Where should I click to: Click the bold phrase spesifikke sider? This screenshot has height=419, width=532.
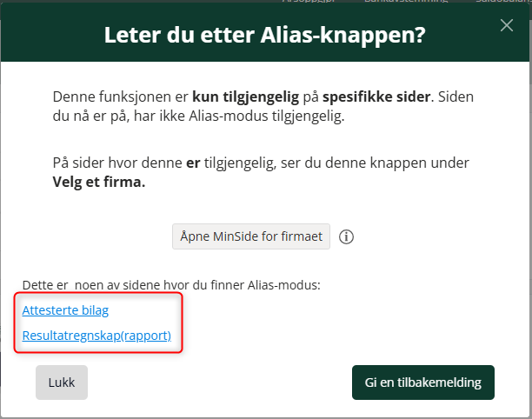coord(376,97)
